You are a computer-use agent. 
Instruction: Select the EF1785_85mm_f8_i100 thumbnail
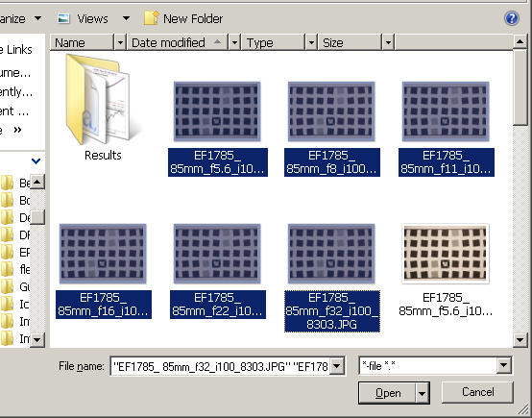pos(331,111)
